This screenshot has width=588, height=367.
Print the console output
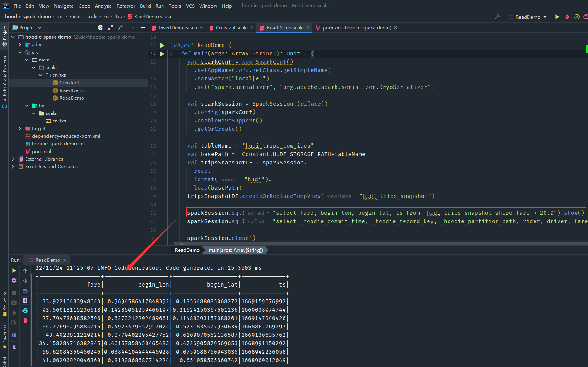tap(25, 311)
